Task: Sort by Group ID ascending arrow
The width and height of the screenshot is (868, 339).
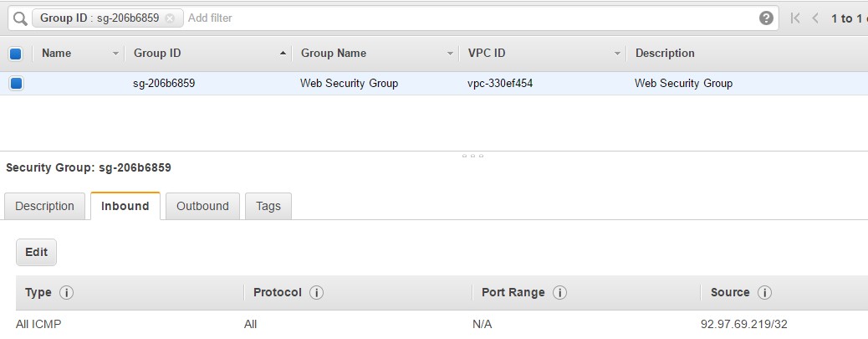Action: pos(283,54)
